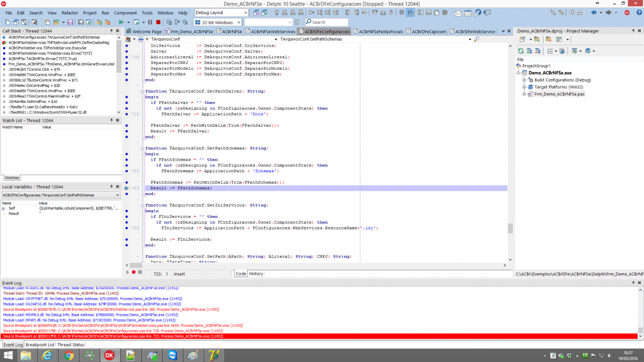Open the Refactor menu
The width and height of the screenshot is (644, 362).
[70, 13]
